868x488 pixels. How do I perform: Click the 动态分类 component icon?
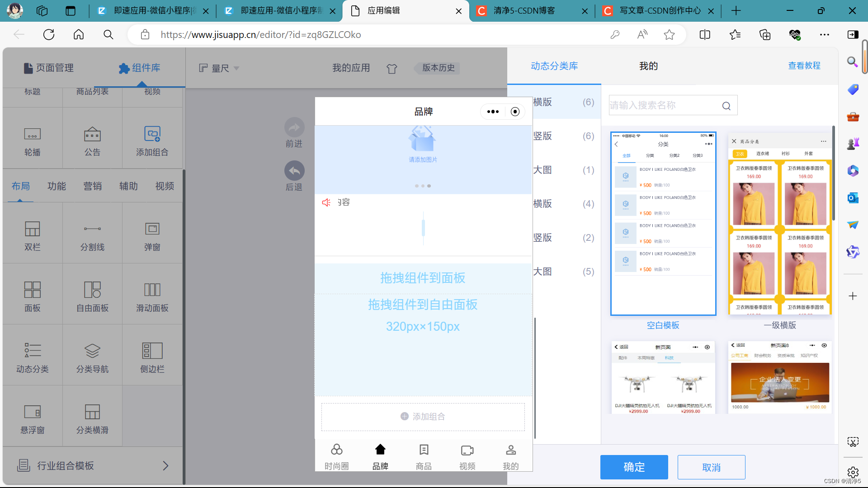pyautogui.click(x=32, y=351)
